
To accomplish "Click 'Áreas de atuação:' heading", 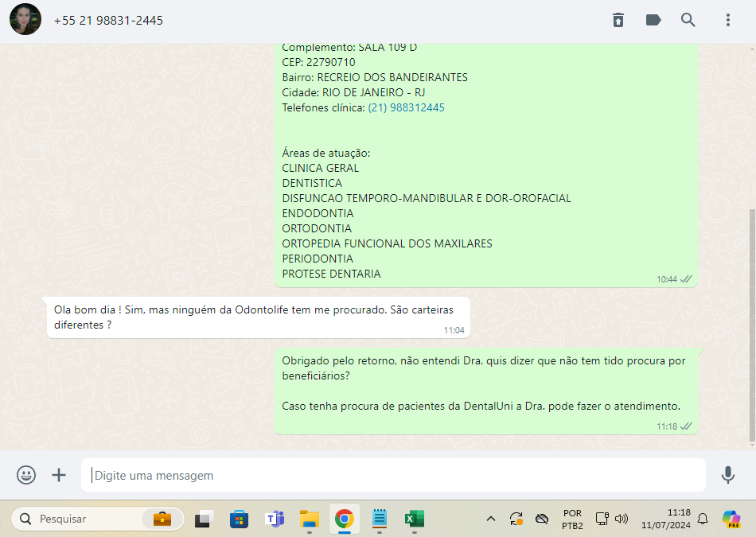I will coord(326,153).
